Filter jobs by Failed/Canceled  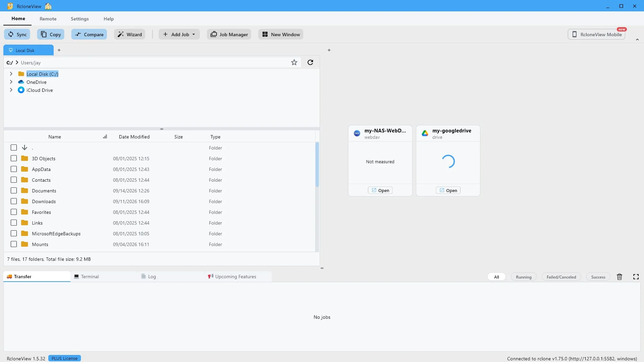click(561, 277)
